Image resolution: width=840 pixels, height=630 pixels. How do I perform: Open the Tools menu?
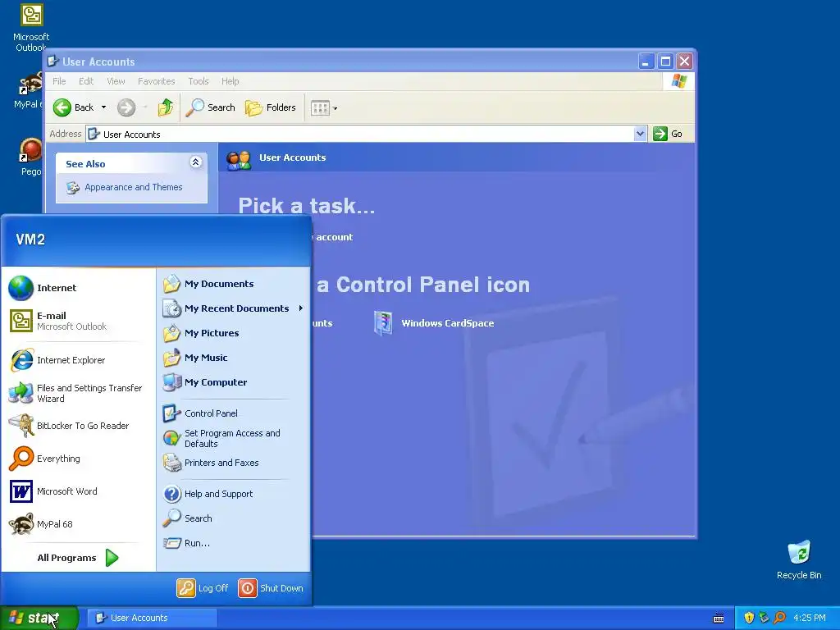pyautogui.click(x=199, y=81)
